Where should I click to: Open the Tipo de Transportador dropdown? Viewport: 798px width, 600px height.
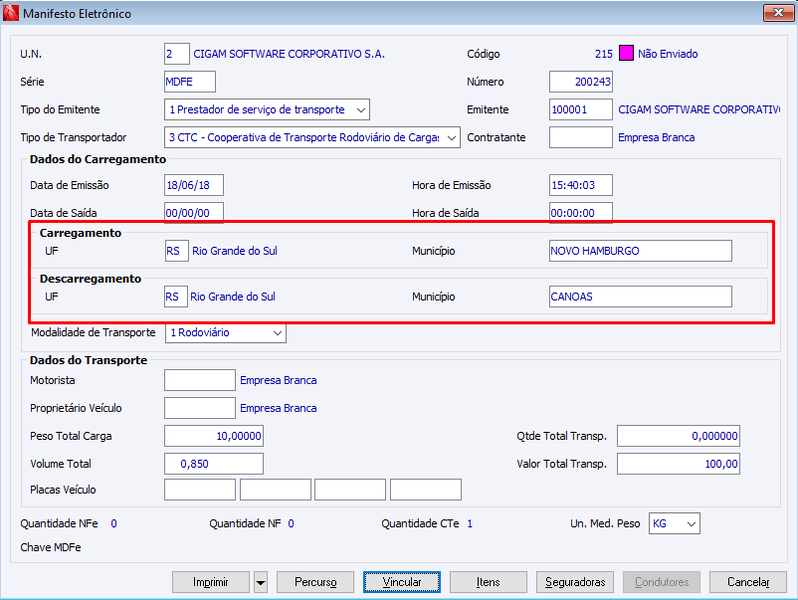coord(451,137)
